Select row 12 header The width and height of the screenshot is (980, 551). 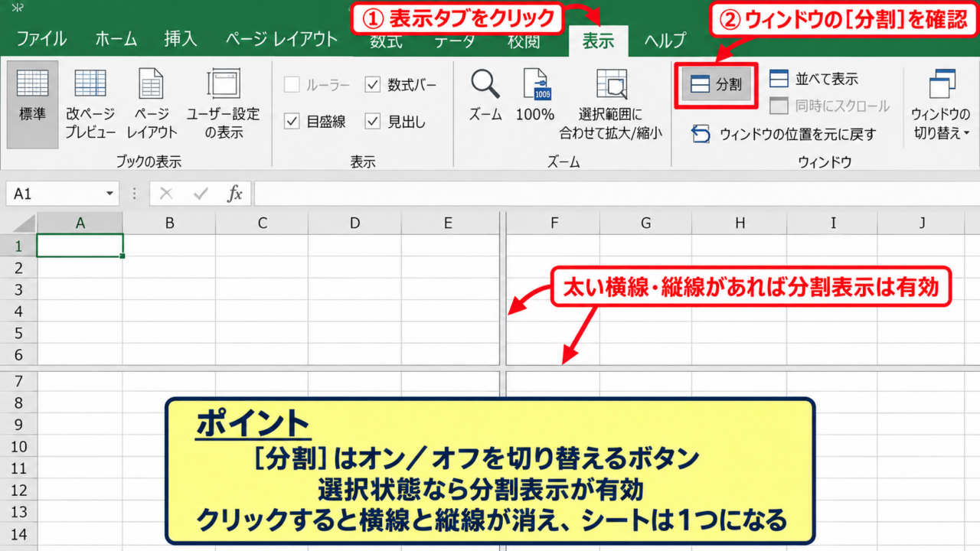18,490
